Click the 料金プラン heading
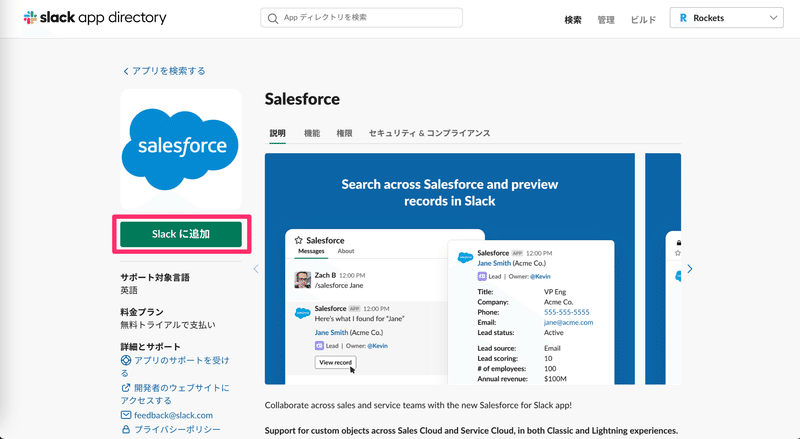This screenshot has height=439, width=800. 142,312
